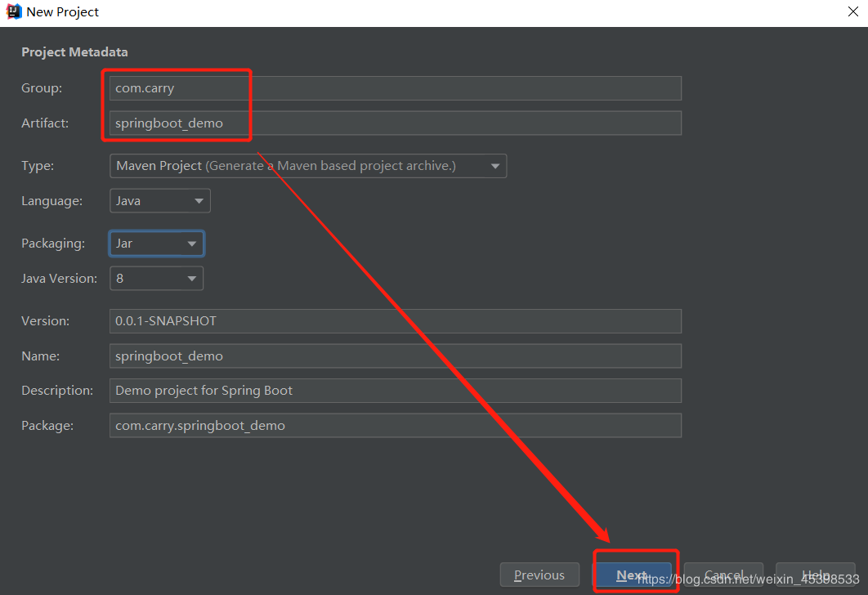Edit the Artifact field springboot_demo

(396, 123)
